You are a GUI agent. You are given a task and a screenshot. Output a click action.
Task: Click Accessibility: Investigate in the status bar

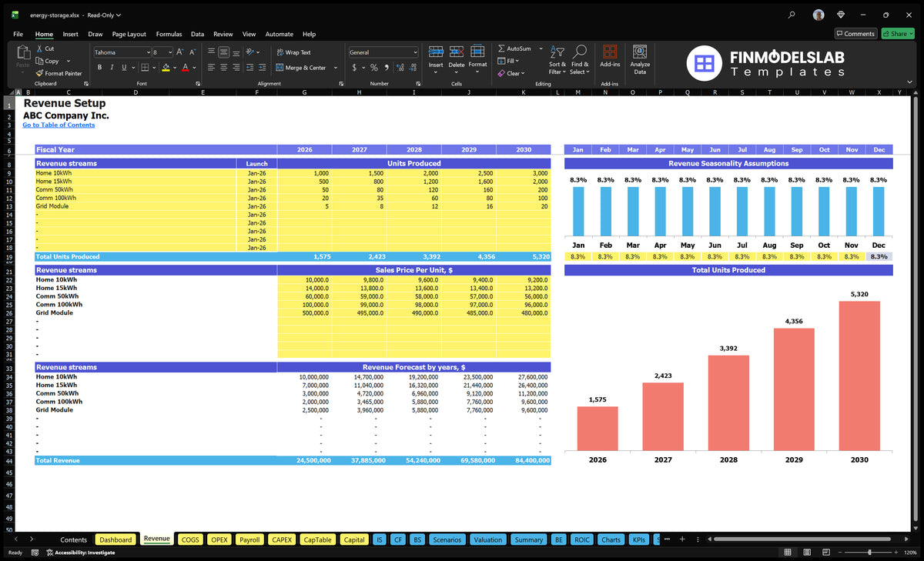(80, 553)
